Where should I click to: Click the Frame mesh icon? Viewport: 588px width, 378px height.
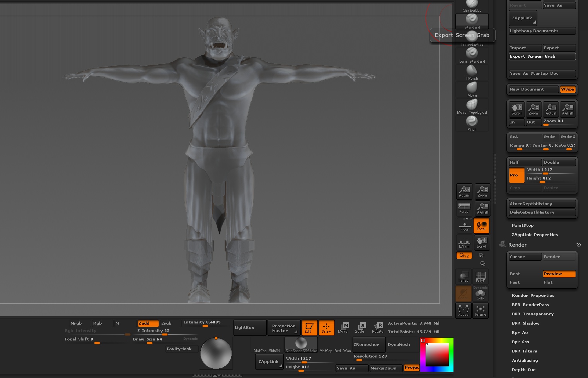(481, 310)
